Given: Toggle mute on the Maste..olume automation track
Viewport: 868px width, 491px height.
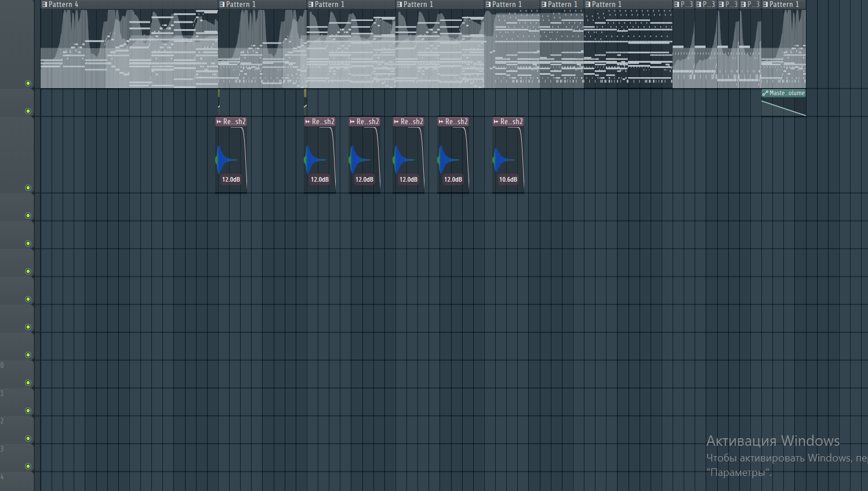Looking at the screenshot, I should tap(28, 111).
